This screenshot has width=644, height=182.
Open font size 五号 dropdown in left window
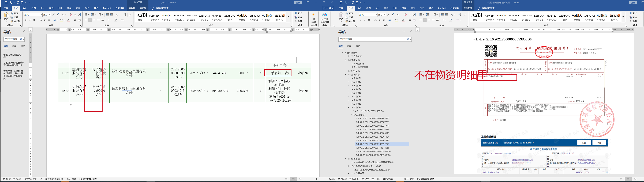tap(50, 15)
